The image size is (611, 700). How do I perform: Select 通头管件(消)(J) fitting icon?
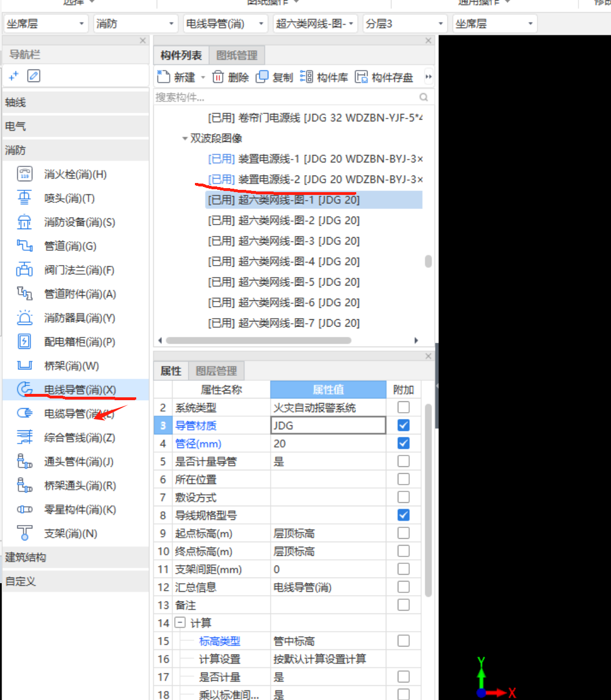coord(25,461)
